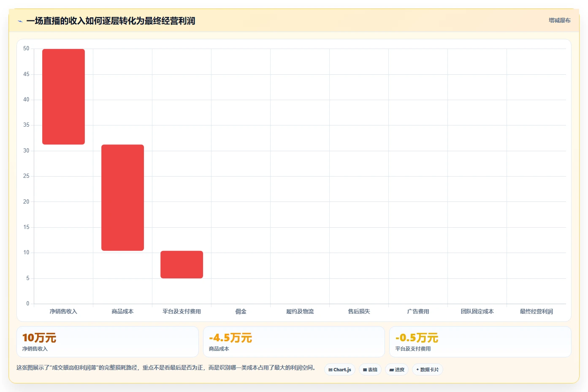This screenshot has width=588, height=392.
Task: Click the 增减瀑布 label in header
Action: point(559,20)
